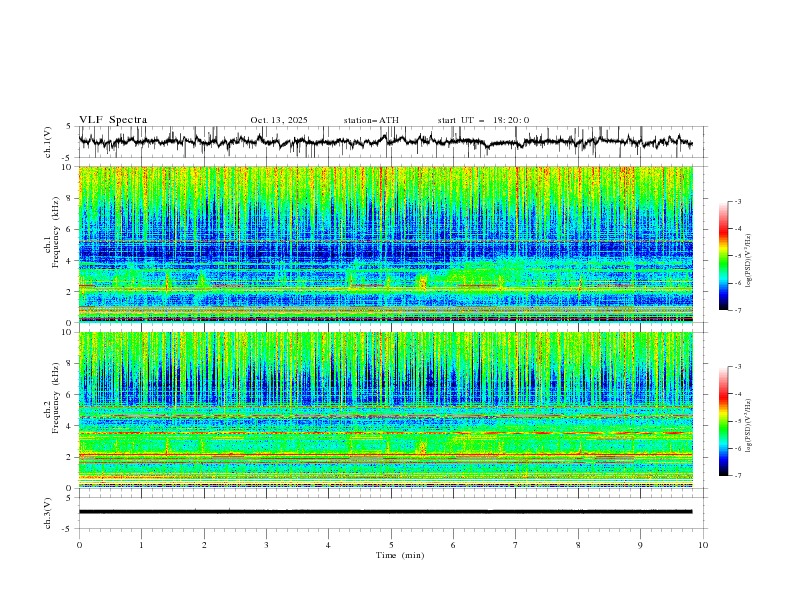This screenshot has width=792, height=612.
Task: Click the ch.2 frequency axis "8" tick label
Action: (x=71, y=364)
